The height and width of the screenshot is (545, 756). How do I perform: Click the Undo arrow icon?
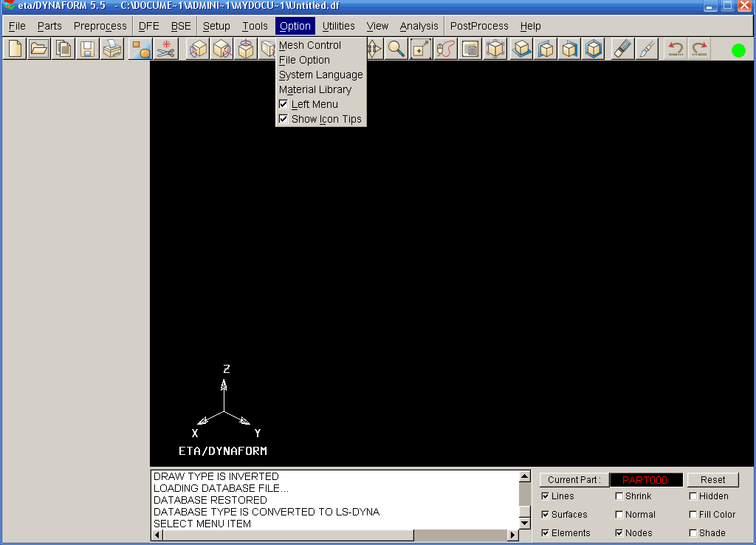click(675, 49)
